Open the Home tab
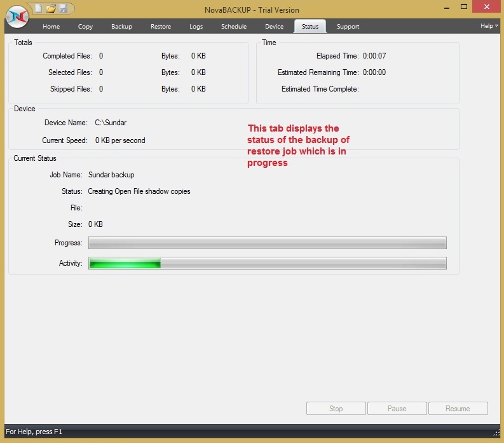Screen dimensions: 504x443 51,27
